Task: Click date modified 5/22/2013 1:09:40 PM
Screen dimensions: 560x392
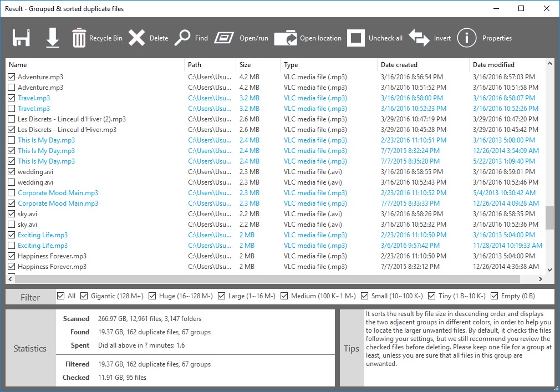Action: (x=504, y=161)
